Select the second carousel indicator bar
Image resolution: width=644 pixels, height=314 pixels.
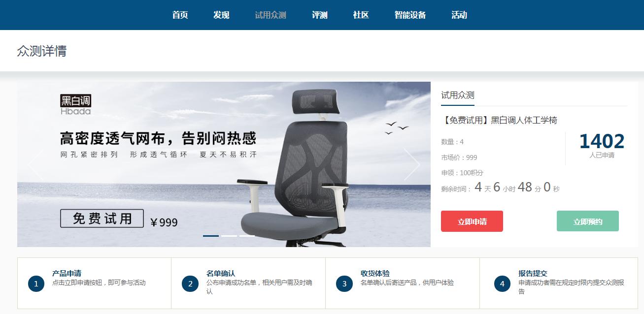point(229,236)
